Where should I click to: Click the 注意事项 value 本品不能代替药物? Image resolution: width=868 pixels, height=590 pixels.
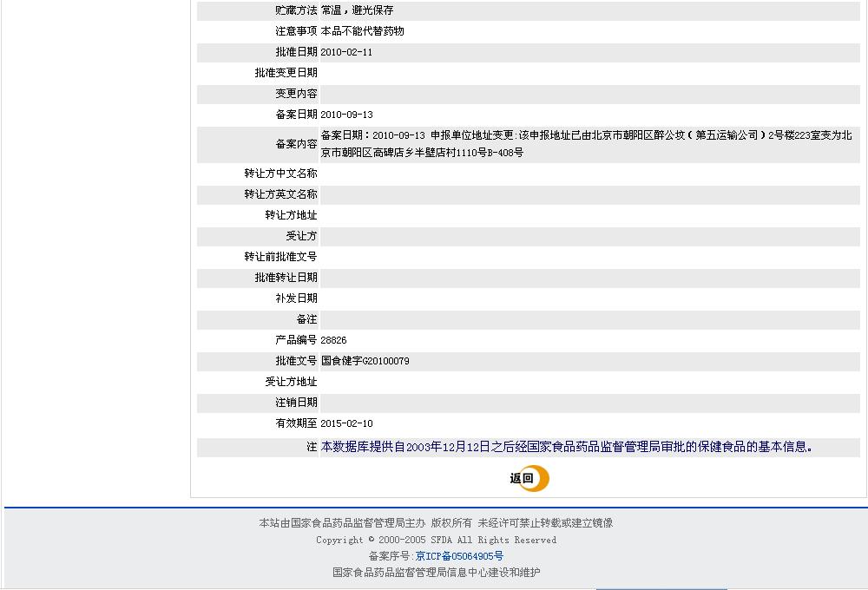(362, 31)
